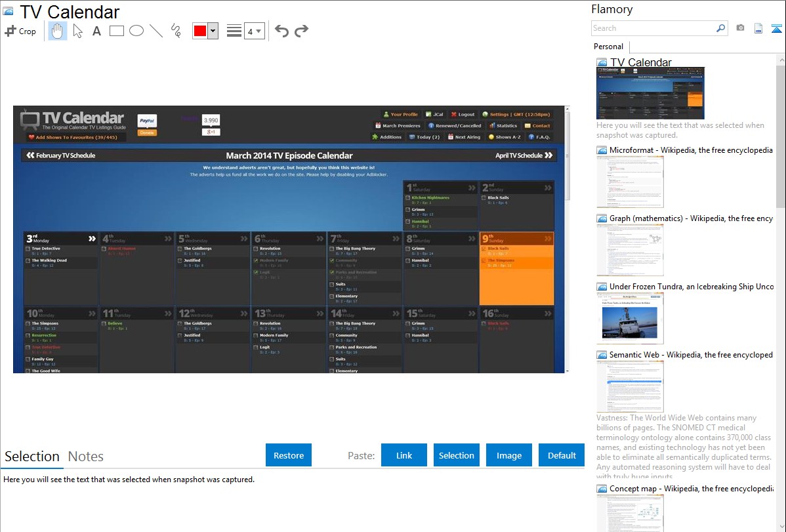Select the text annotation tool (A)
Screen dimensions: 786x532
click(96, 31)
